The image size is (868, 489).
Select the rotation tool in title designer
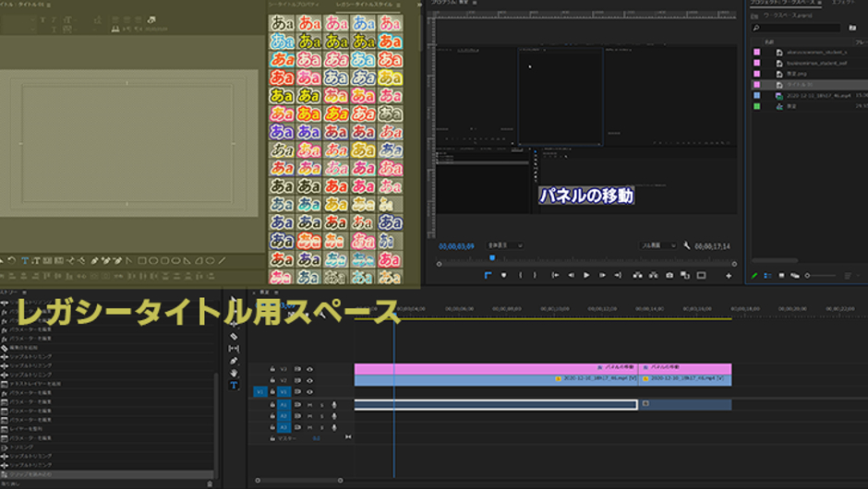click(x=12, y=260)
